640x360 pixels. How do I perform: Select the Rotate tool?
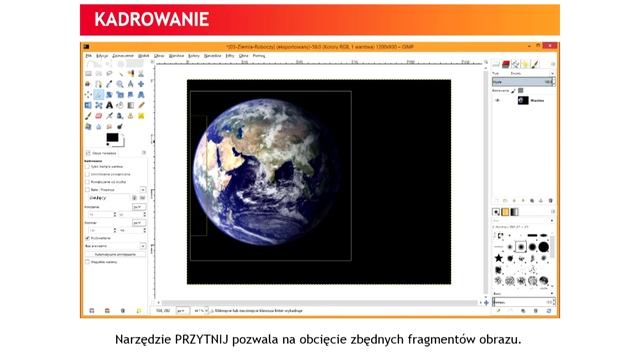click(x=109, y=95)
